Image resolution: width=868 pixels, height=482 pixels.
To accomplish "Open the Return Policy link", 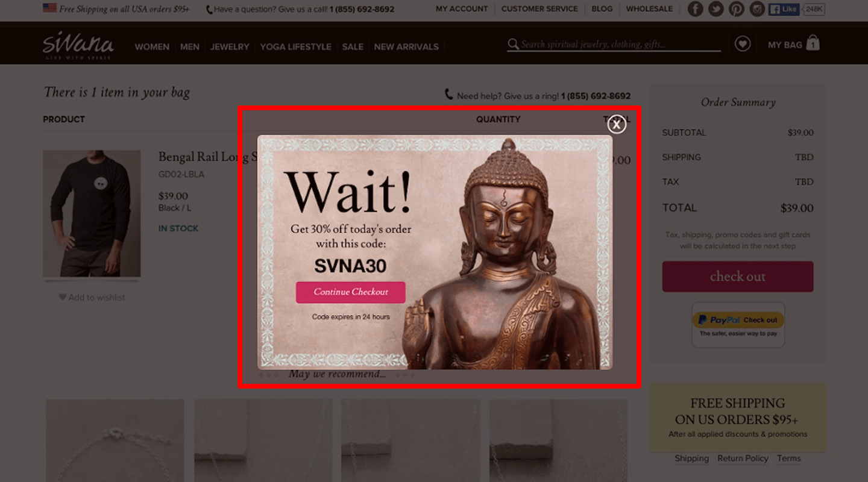I will [743, 459].
